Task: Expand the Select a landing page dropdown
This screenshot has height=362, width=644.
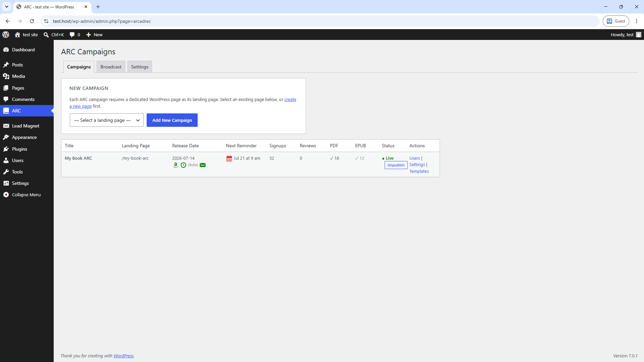Action: tap(107, 120)
